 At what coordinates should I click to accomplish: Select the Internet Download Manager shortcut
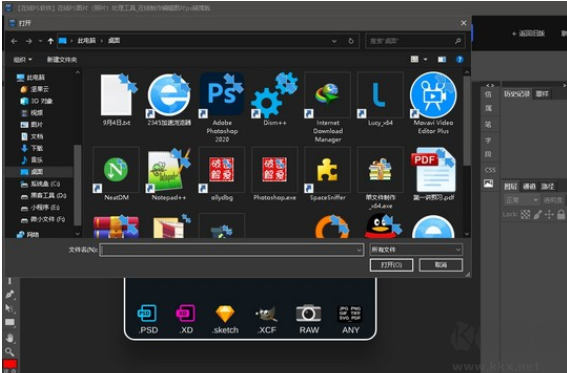tap(328, 95)
